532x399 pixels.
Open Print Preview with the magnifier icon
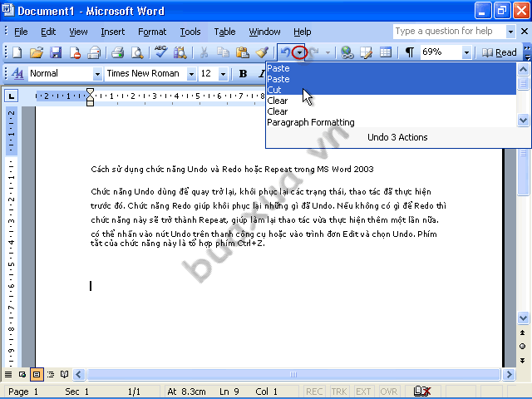click(137, 52)
